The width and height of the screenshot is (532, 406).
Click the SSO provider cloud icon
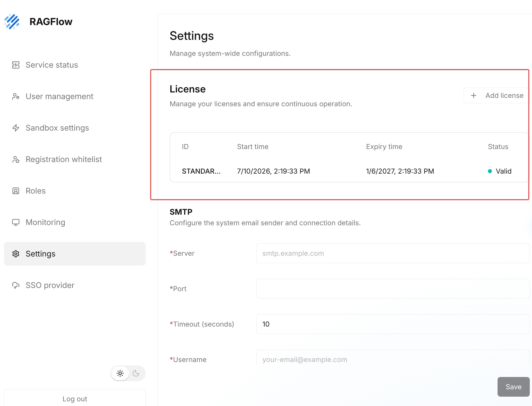point(16,285)
